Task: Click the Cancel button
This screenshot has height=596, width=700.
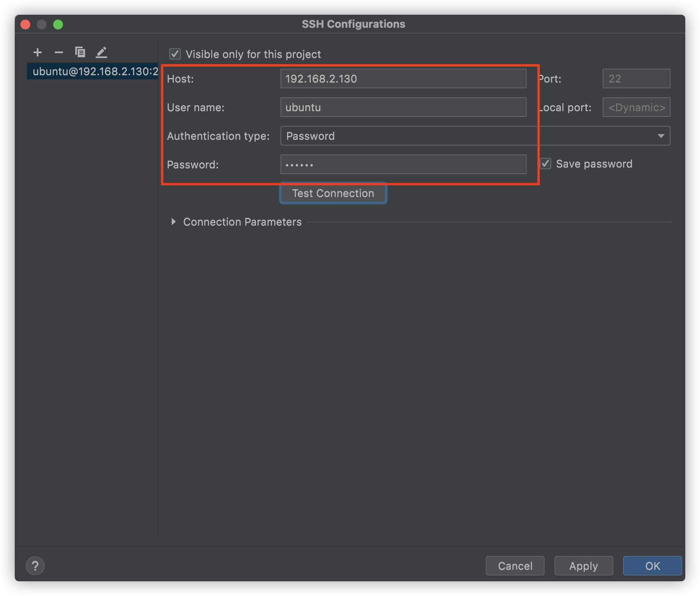Action: point(515,566)
